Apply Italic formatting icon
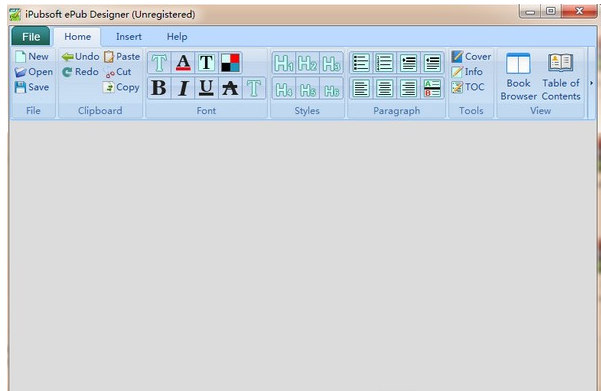Image resolution: width=601 pixels, height=391 pixels. [x=183, y=88]
